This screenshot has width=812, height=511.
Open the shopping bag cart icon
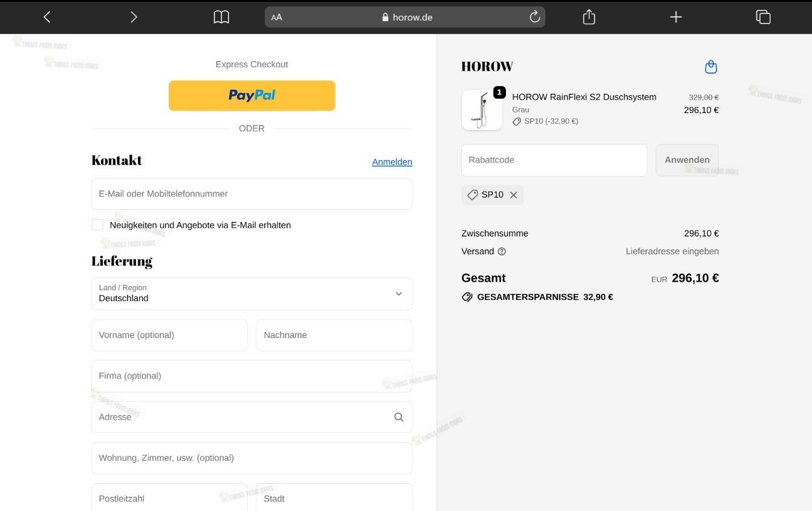[711, 67]
